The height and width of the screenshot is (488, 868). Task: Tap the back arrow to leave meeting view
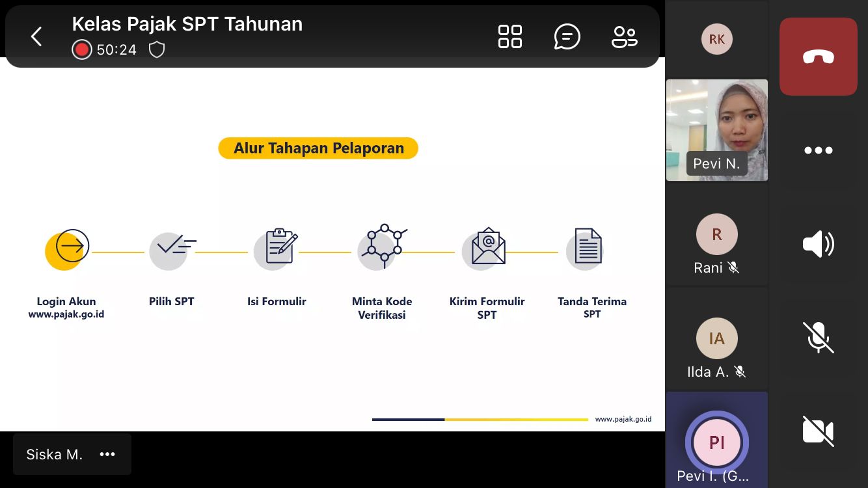tap(36, 36)
